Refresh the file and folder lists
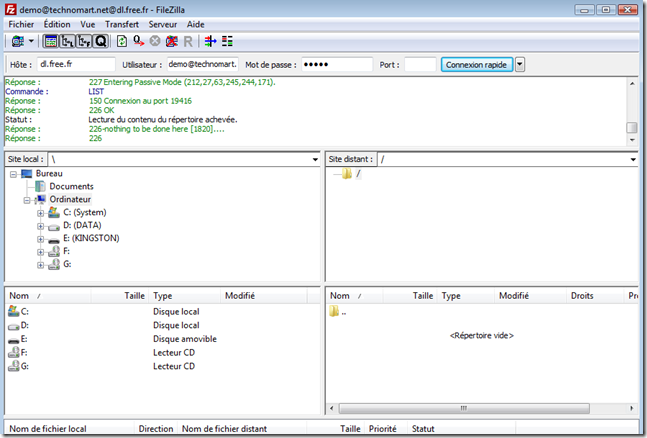This screenshot has width=647, height=438. tap(122, 41)
